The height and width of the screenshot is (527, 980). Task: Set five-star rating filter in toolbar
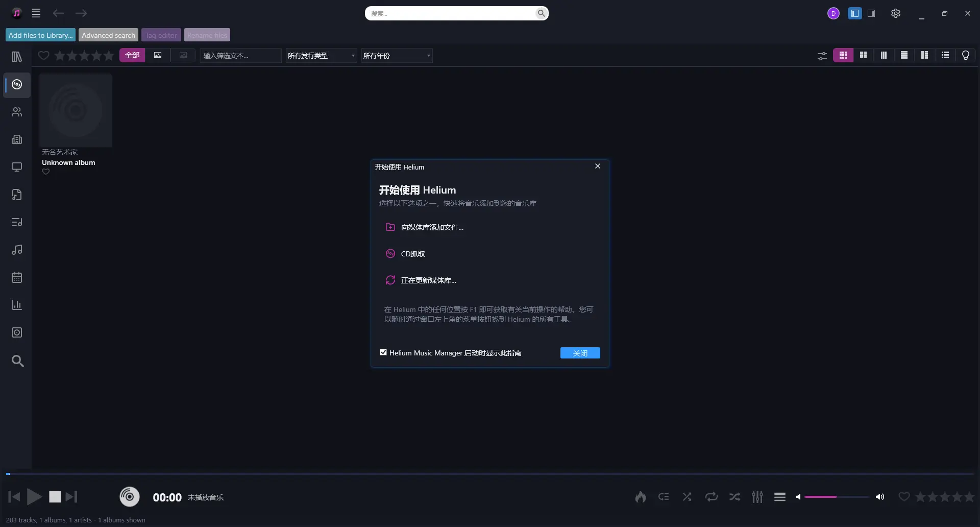(x=109, y=56)
